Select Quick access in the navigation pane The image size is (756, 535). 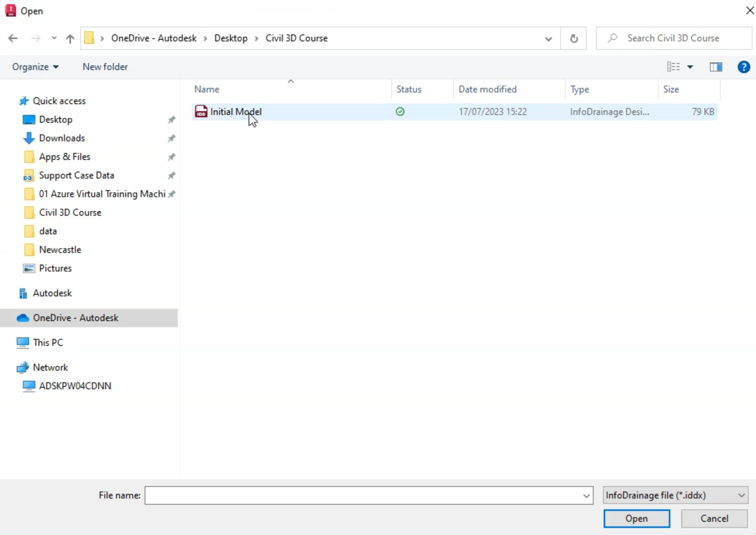click(x=59, y=101)
